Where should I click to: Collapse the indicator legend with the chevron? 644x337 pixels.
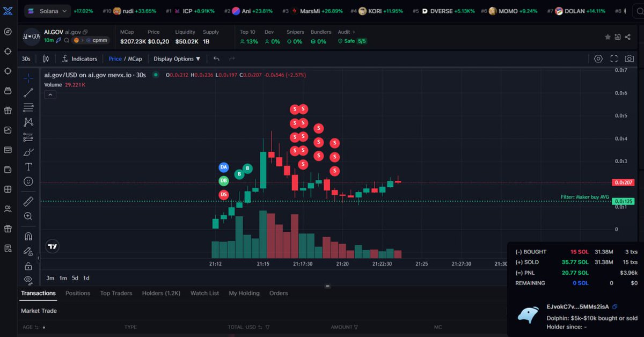click(49, 94)
